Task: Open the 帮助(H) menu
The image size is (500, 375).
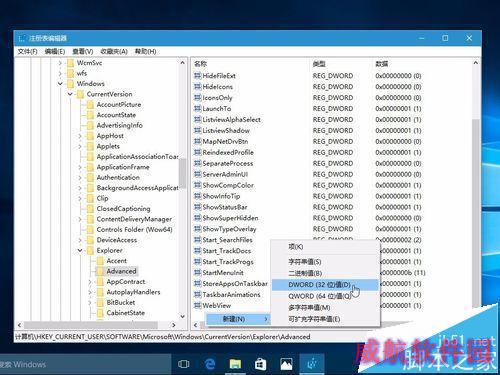Action: [145, 51]
